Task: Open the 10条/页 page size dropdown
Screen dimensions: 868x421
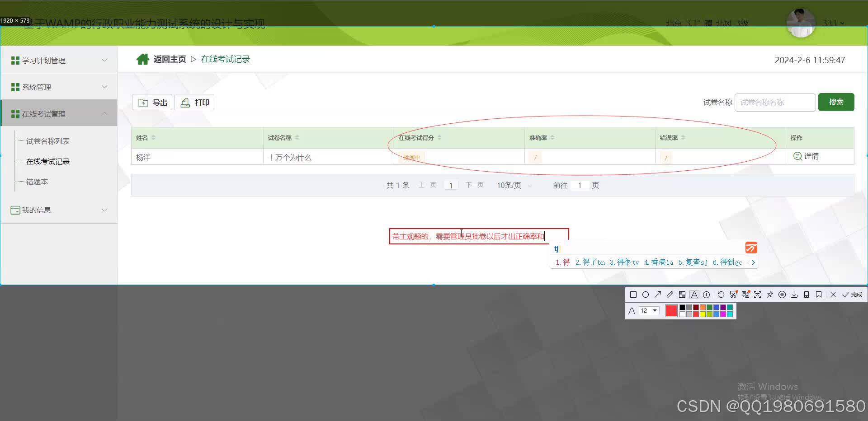Action: (x=514, y=185)
